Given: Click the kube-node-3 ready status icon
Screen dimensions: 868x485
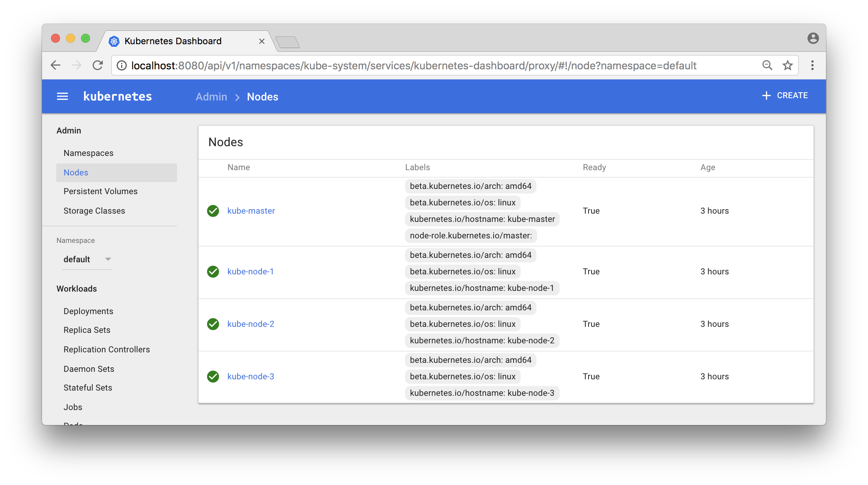Looking at the screenshot, I should point(213,376).
